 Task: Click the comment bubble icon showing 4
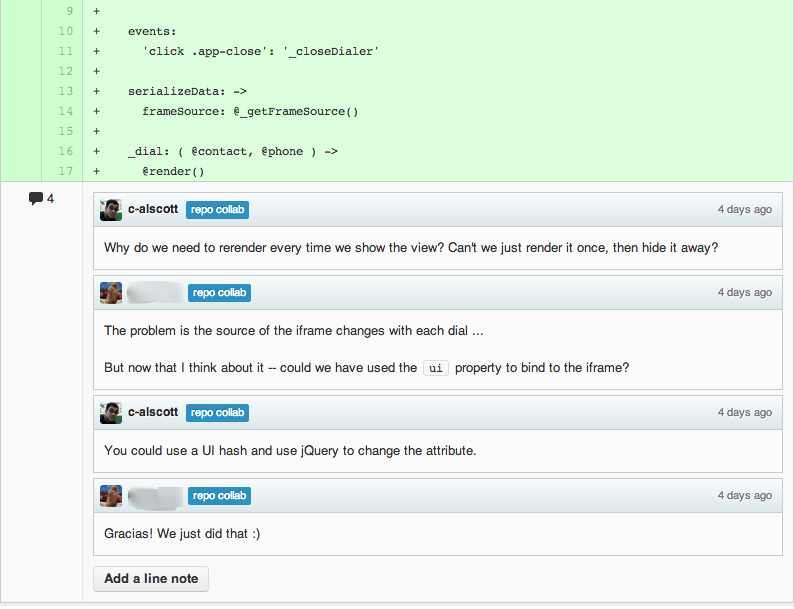(x=36, y=198)
